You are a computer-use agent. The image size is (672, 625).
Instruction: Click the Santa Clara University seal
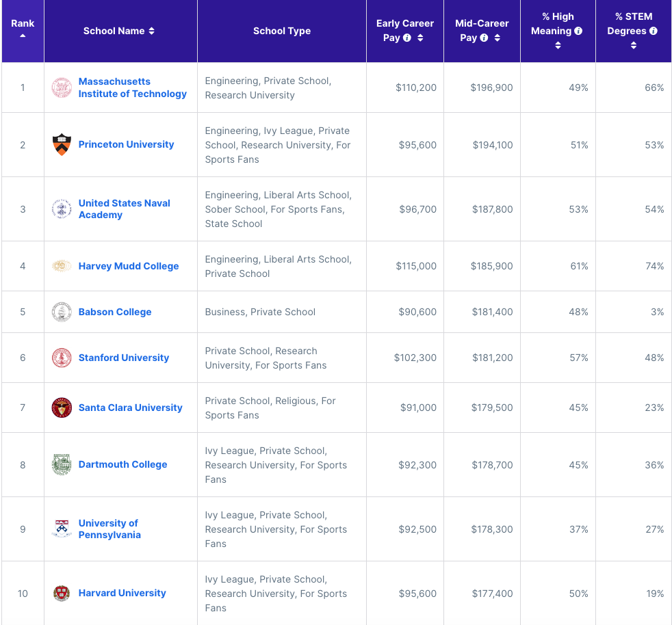(x=62, y=408)
